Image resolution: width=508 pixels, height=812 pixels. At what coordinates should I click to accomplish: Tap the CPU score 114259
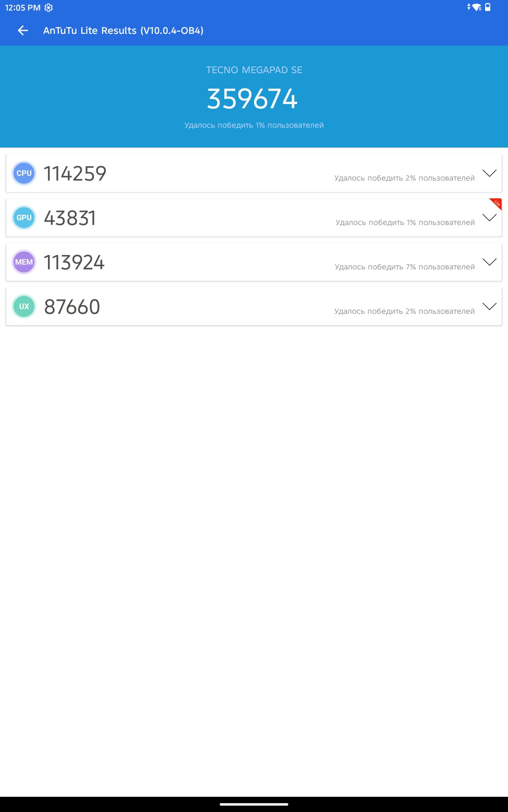pyautogui.click(x=75, y=173)
